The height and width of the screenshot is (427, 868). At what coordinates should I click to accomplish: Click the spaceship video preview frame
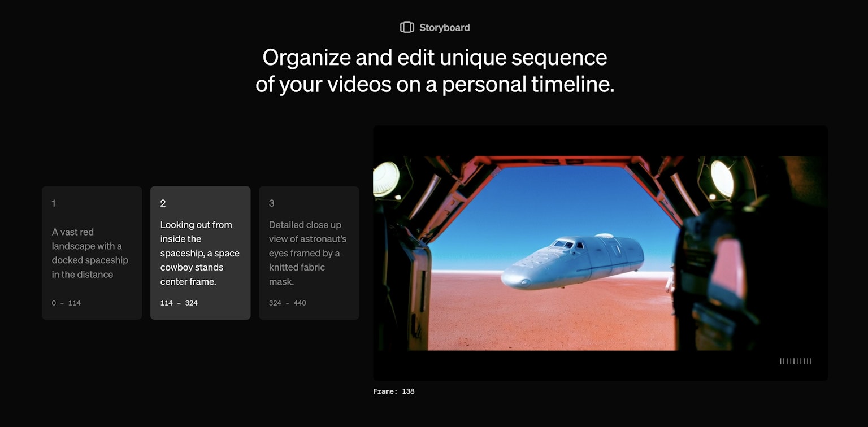(x=600, y=251)
